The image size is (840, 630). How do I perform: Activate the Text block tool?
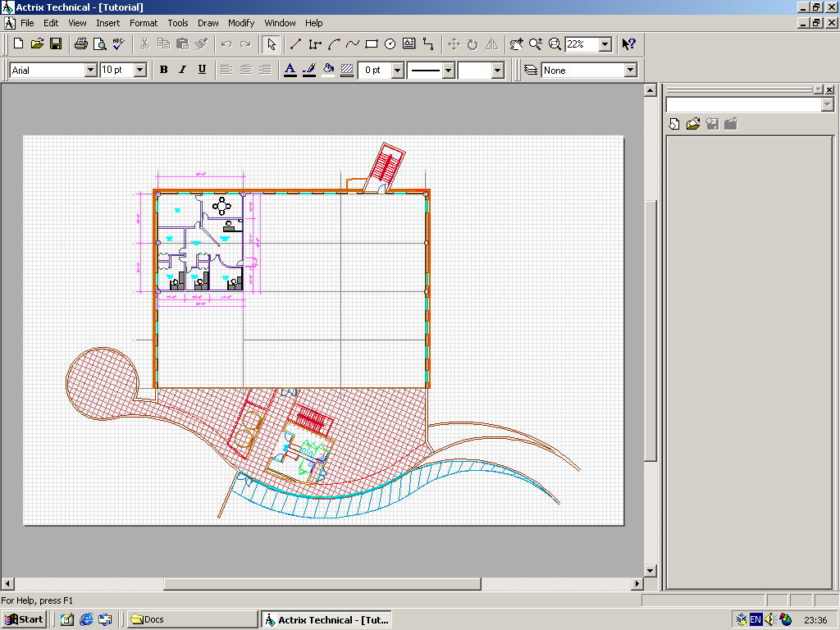click(409, 44)
